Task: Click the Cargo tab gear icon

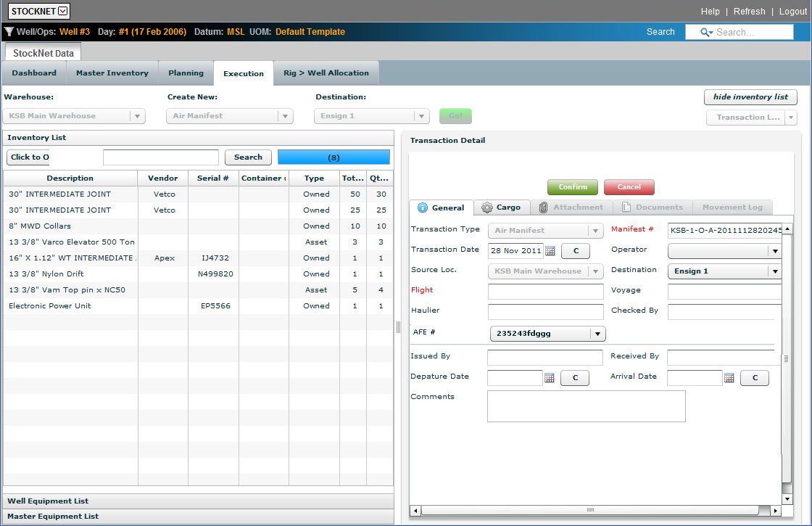Action: (486, 207)
